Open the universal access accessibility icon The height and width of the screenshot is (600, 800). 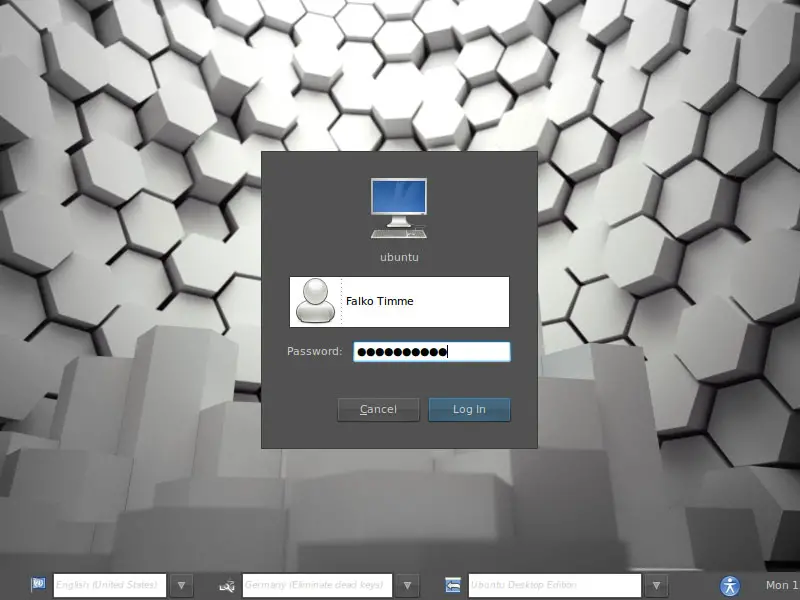coord(730,586)
